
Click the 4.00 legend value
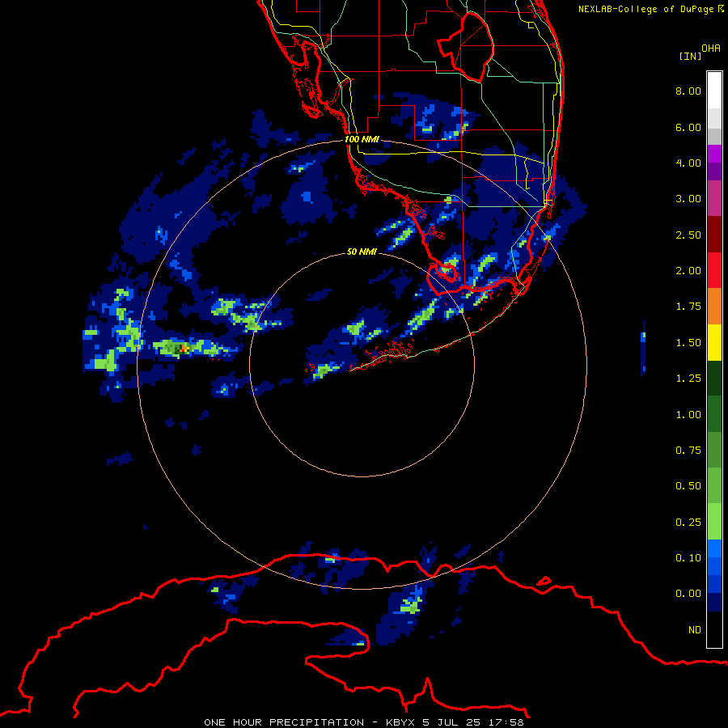click(x=688, y=163)
